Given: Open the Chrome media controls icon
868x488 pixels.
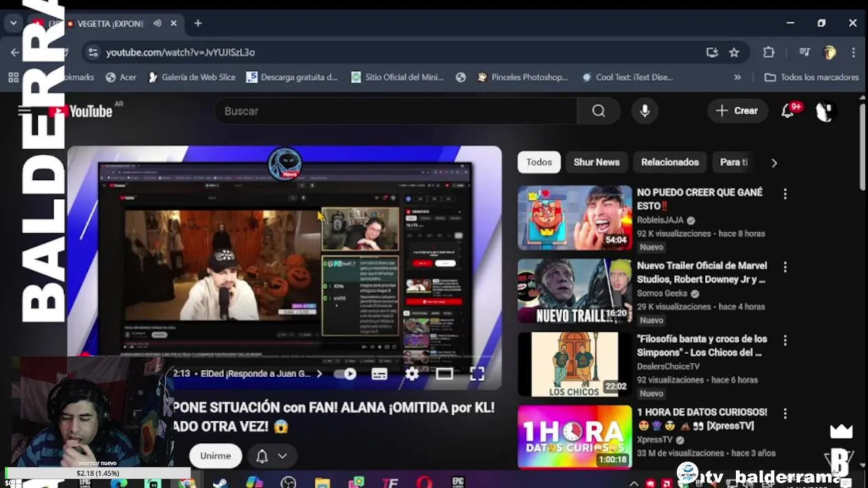Looking at the screenshot, I should click(x=804, y=52).
